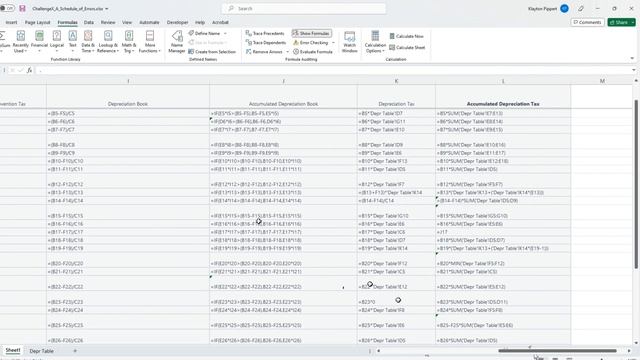640x360 pixels.
Task: Open the Logical functions menu
Action: (57, 42)
